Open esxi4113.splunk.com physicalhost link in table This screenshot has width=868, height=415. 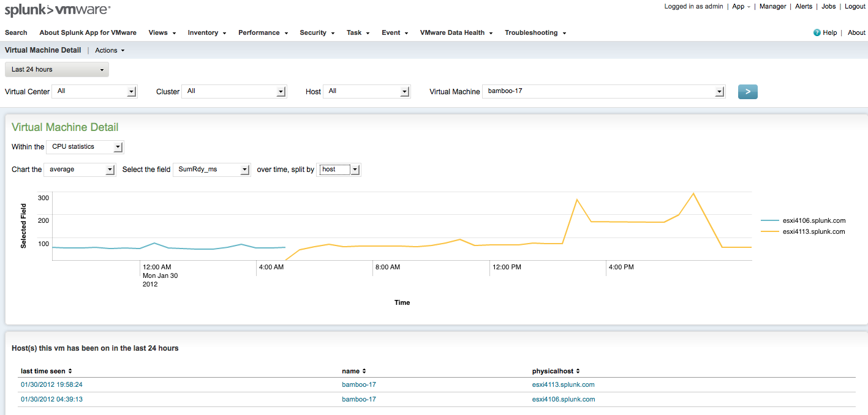(564, 384)
